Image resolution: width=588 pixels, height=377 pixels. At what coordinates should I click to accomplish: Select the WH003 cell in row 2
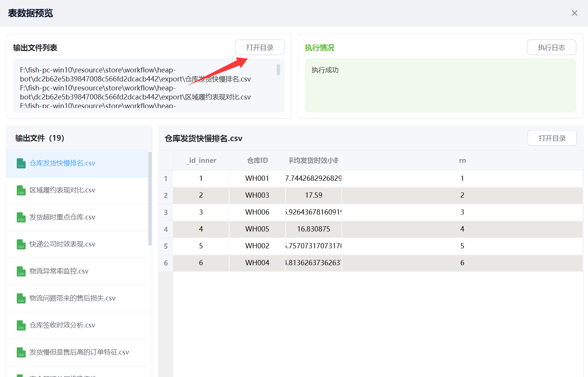pos(257,195)
